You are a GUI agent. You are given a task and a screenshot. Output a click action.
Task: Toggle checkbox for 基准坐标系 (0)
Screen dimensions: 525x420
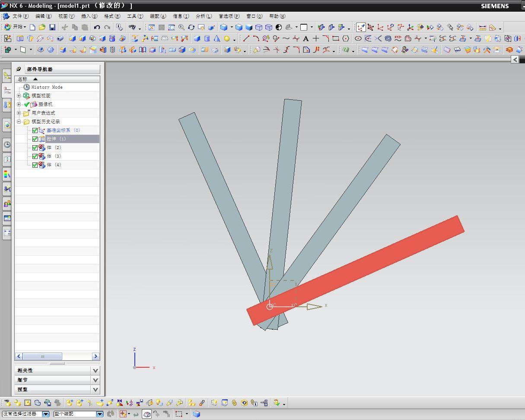[x=35, y=130]
